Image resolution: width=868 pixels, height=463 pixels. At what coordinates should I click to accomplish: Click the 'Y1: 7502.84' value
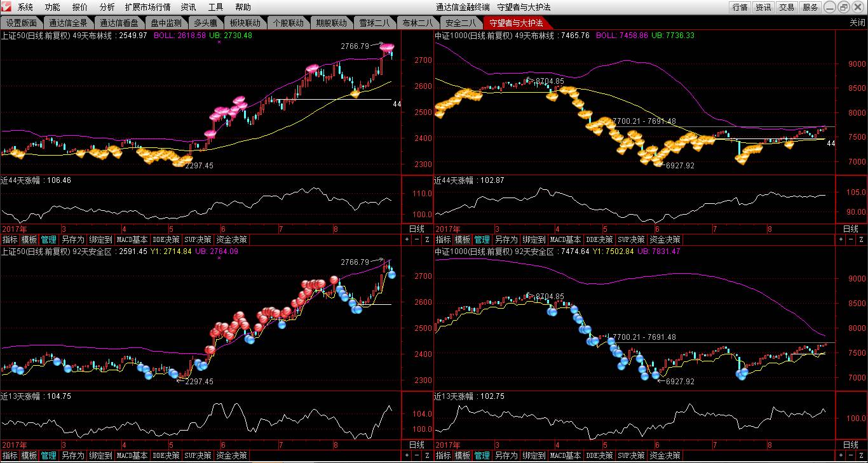click(x=613, y=252)
